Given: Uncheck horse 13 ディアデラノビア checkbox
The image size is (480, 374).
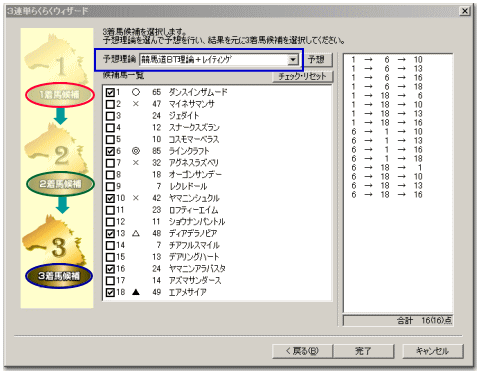Looking at the screenshot, I should (x=110, y=233).
